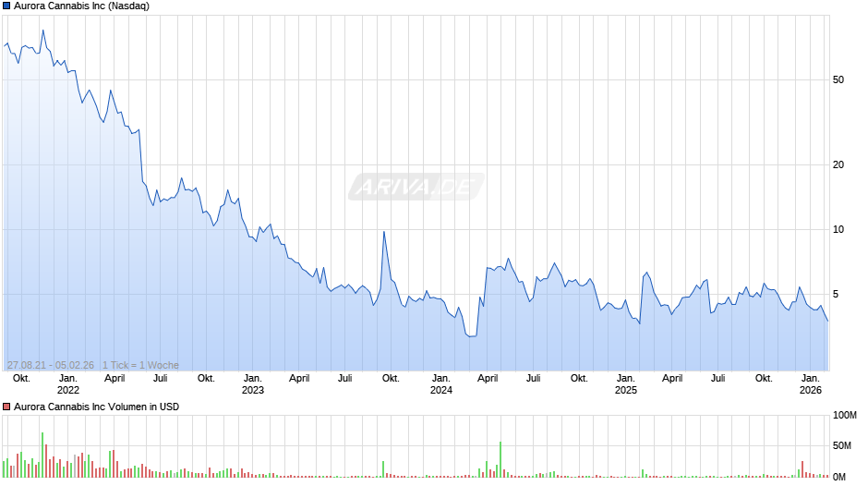
Task: Click the tallest green volume bar in 2024
Action: [x=500, y=459]
